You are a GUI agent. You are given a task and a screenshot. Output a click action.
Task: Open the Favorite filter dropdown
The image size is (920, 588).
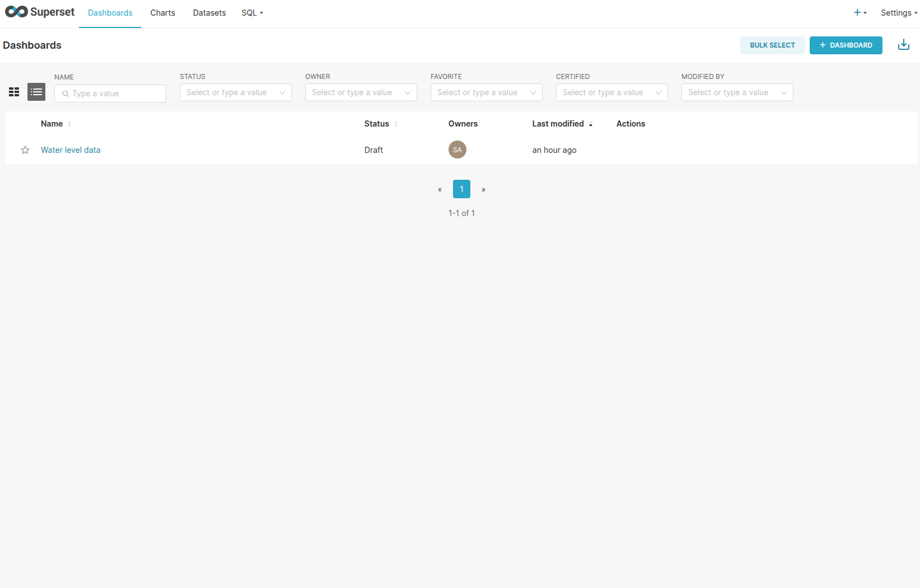pos(486,92)
